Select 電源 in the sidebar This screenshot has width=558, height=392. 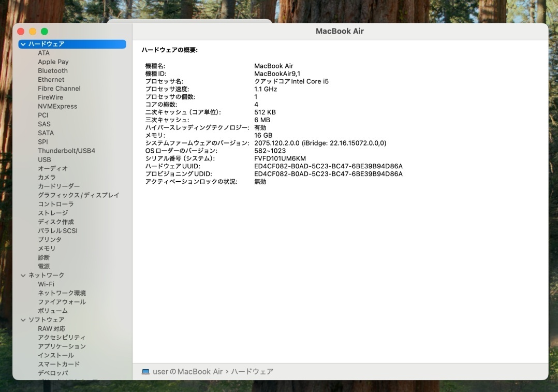[44, 266]
